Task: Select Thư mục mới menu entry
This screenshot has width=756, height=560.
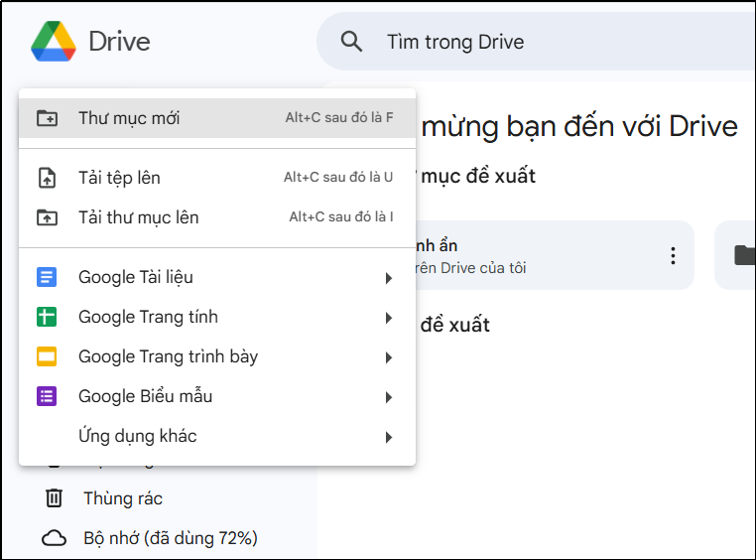Action: 217,118
